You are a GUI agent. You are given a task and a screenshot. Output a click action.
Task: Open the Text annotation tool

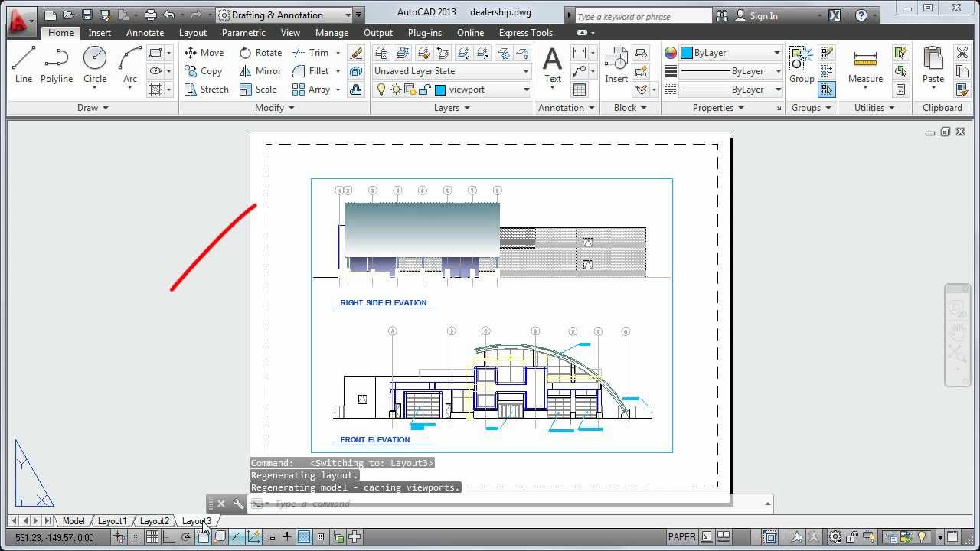click(552, 64)
